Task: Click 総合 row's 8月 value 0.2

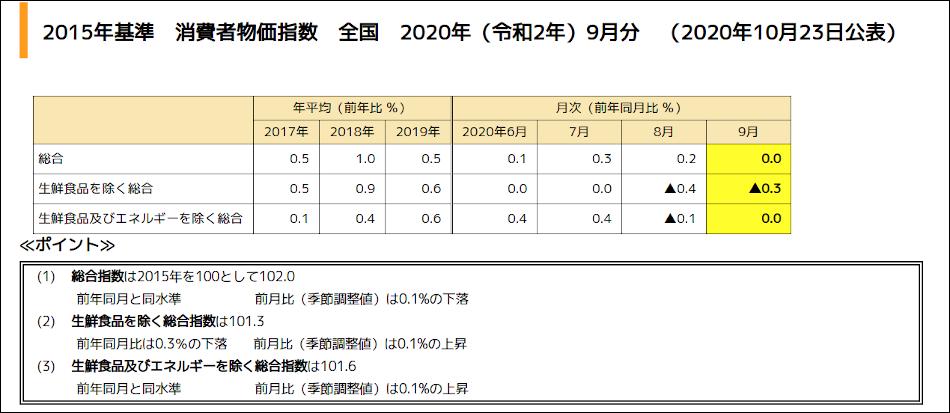Action: [686, 159]
